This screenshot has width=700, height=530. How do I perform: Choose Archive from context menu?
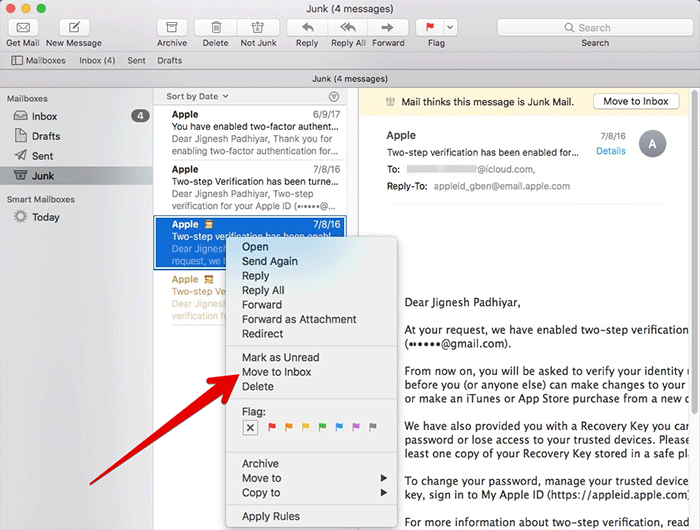(x=312, y=463)
